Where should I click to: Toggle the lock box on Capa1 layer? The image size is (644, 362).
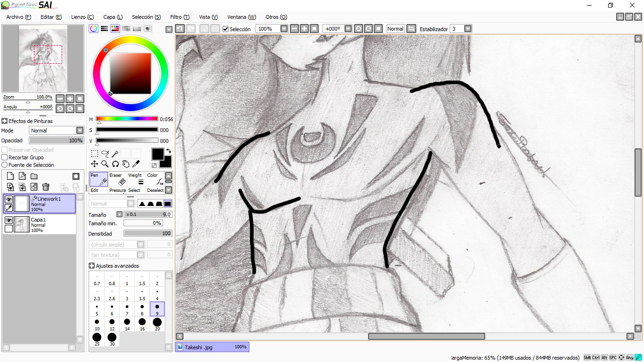tap(8, 229)
